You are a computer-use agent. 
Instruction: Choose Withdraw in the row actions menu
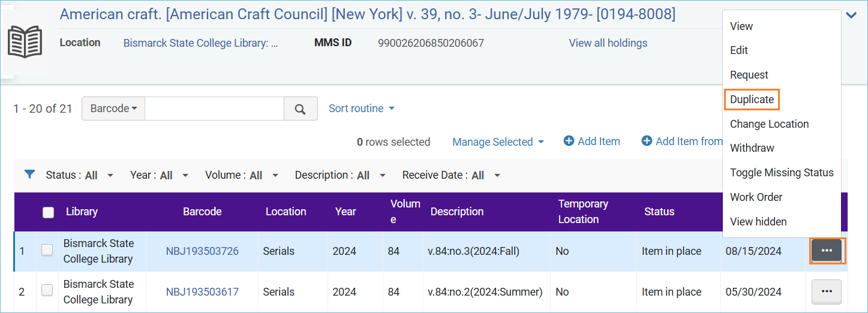[752, 148]
